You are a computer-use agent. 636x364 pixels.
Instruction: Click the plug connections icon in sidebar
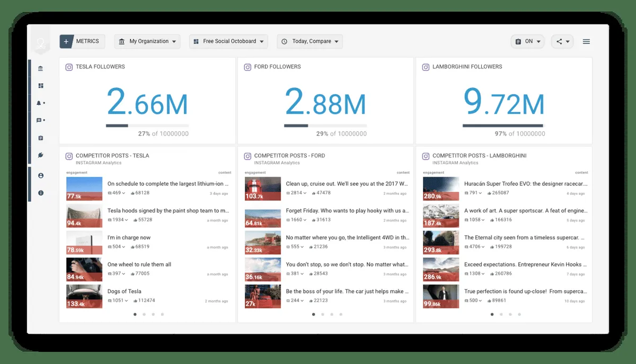pyautogui.click(x=41, y=155)
